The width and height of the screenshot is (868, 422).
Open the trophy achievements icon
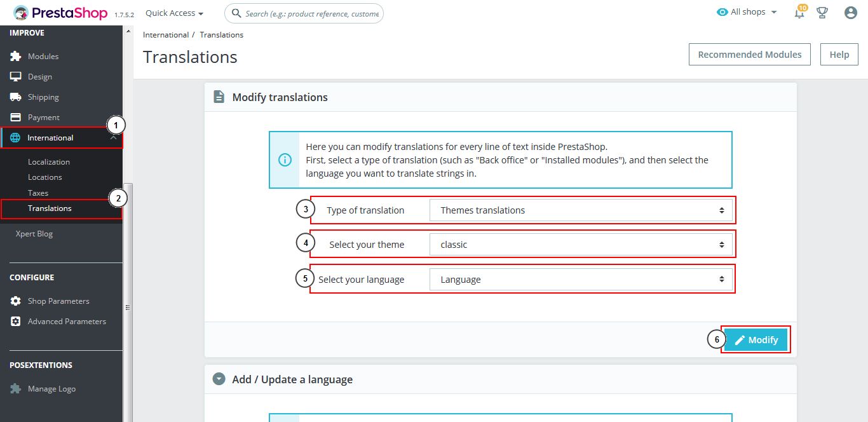[x=822, y=13]
